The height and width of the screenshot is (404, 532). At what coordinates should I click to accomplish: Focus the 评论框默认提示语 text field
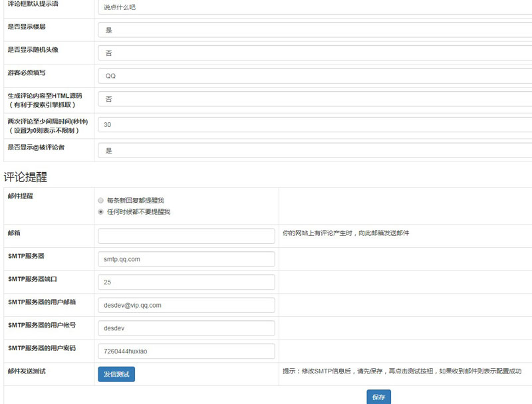click(315, 7)
